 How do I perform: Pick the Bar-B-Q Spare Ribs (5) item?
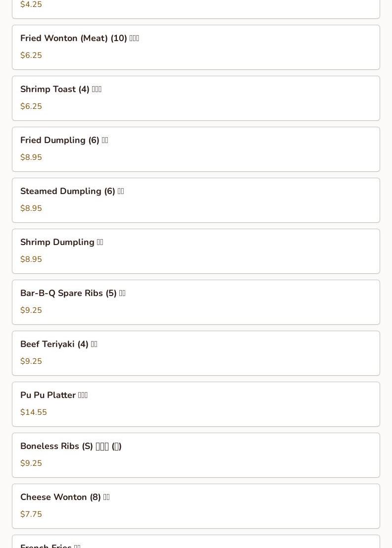196,302
